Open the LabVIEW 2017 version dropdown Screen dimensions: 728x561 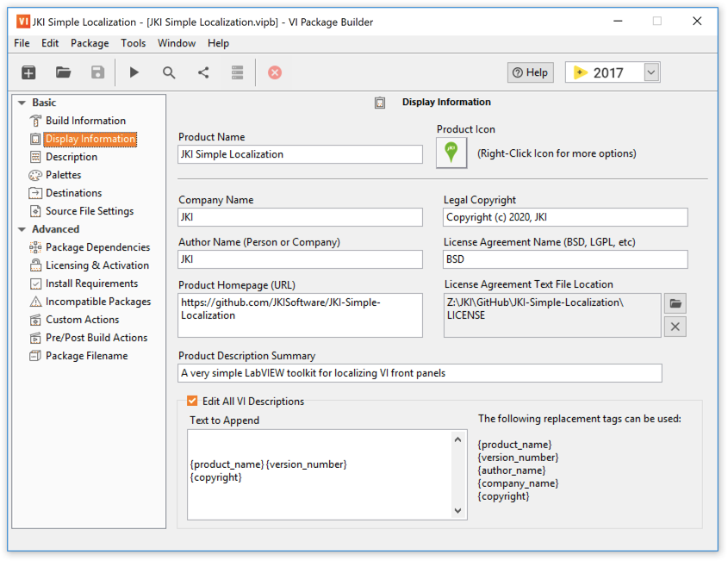coord(651,72)
